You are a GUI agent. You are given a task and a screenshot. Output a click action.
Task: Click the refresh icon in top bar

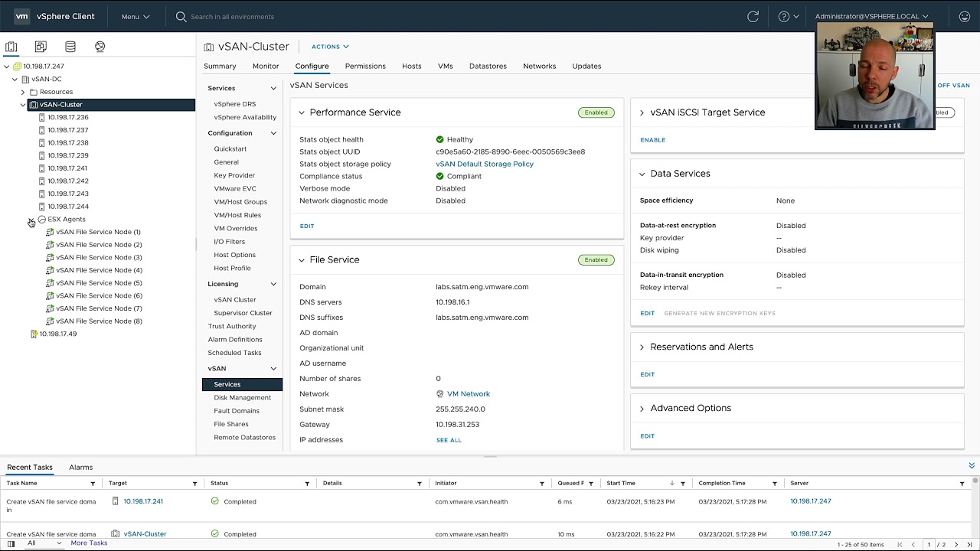[753, 16]
